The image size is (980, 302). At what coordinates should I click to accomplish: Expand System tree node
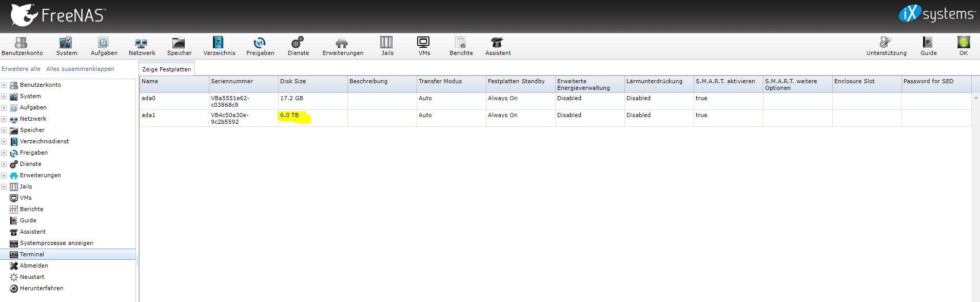tap(4, 96)
